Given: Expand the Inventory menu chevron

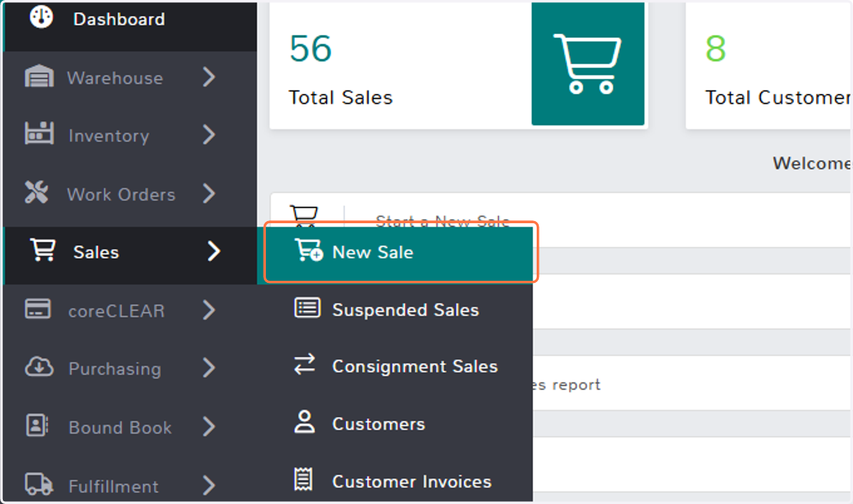Looking at the screenshot, I should [208, 135].
